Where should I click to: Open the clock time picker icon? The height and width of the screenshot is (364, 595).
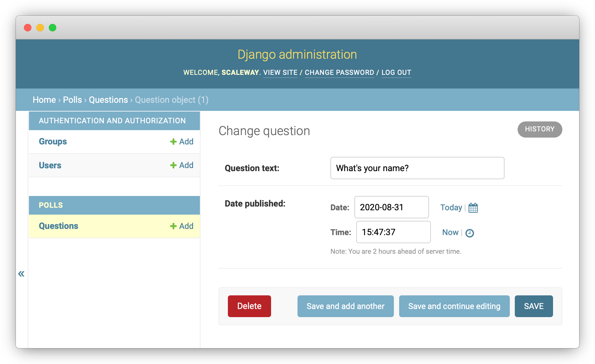(469, 233)
